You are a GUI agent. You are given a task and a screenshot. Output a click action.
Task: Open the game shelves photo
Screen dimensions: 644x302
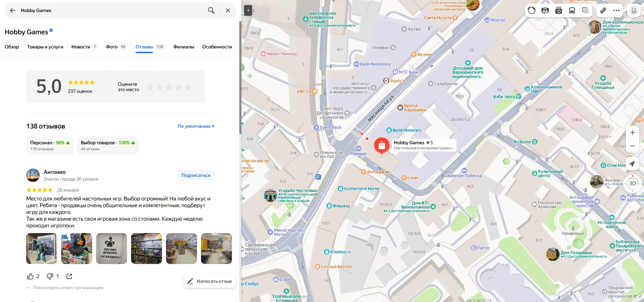(x=147, y=249)
